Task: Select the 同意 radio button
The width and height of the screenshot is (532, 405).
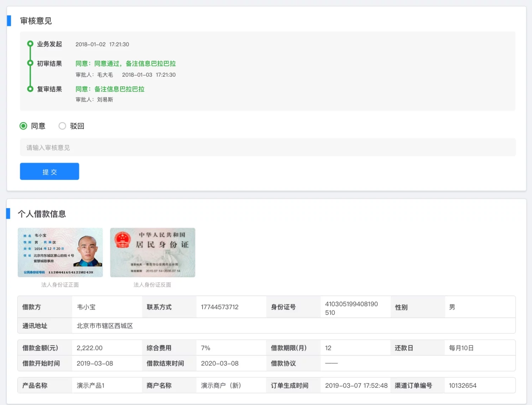Action: click(23, 126)
